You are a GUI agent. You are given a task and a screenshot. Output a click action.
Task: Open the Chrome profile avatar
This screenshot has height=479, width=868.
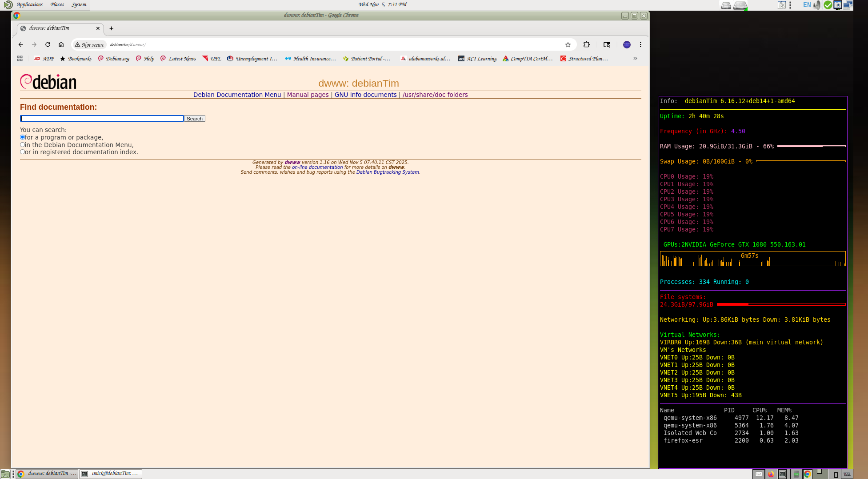[627, 44]
